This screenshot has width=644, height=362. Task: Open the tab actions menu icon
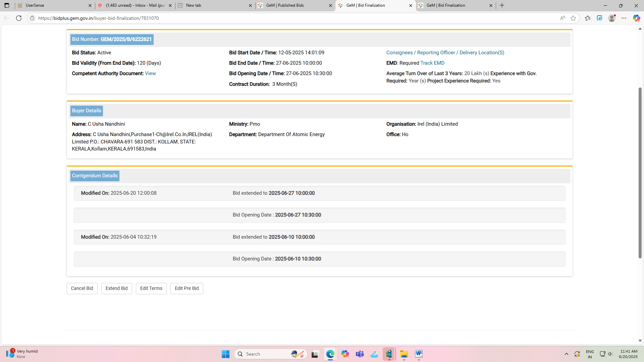click(x=7, y=5)
